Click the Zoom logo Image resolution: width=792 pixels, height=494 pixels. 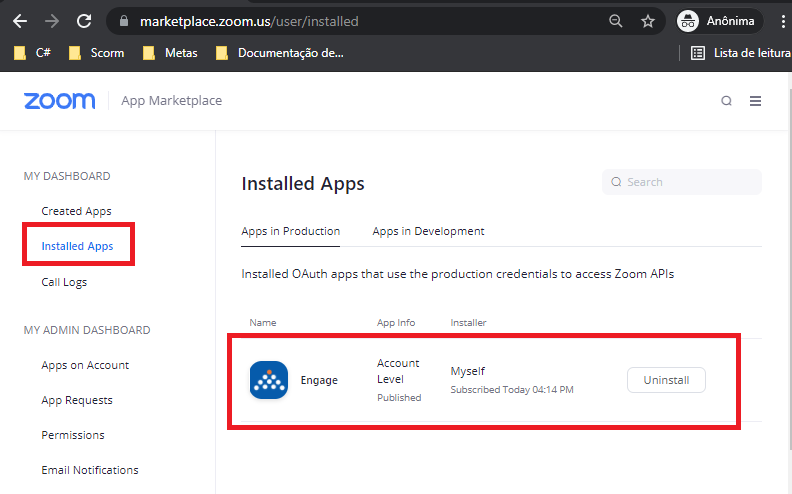click(x=60, y=101)
